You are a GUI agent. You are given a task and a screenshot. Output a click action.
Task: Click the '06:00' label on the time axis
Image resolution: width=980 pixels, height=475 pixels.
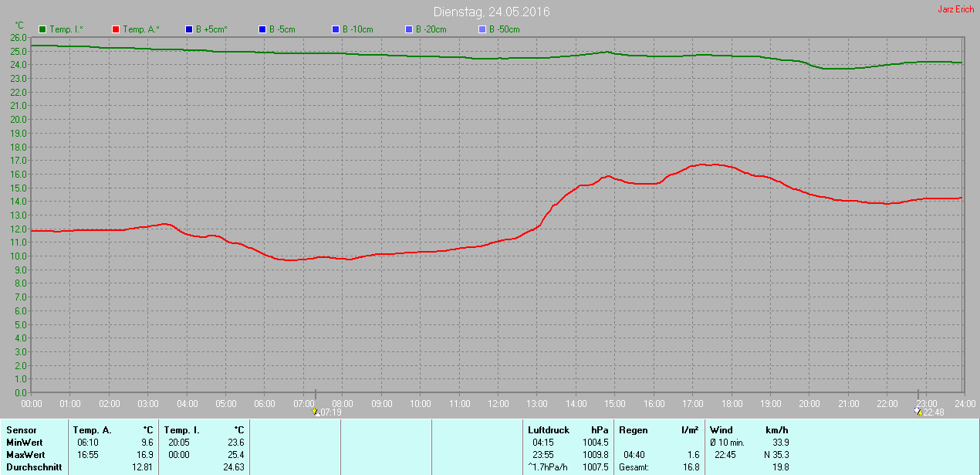pos(265,403)
